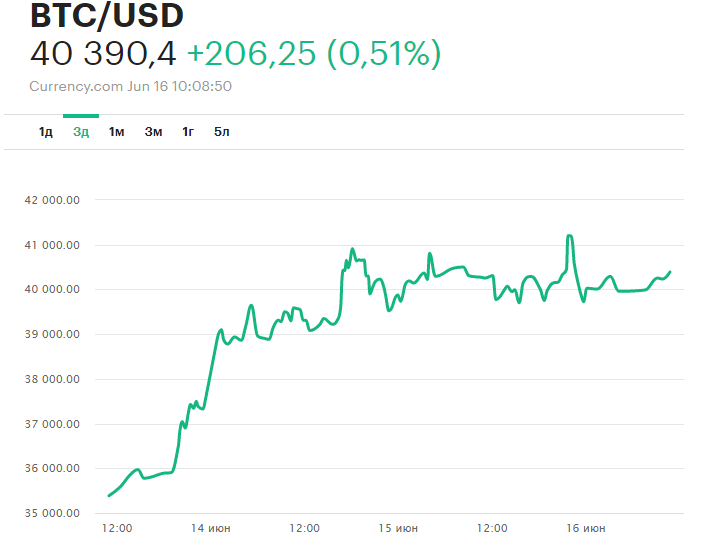Choose the 3м chart period
Viewport: 713px width, 551px height.
tap(153, 132)
